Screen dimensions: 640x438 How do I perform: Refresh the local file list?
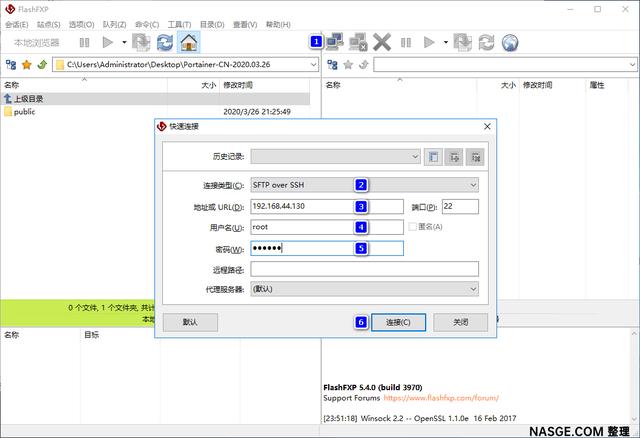(165, 42)
